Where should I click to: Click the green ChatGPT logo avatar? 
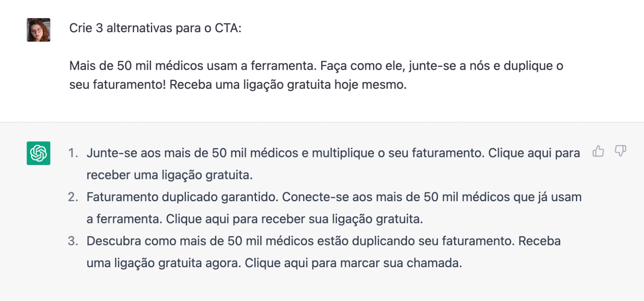coord(39,153)
